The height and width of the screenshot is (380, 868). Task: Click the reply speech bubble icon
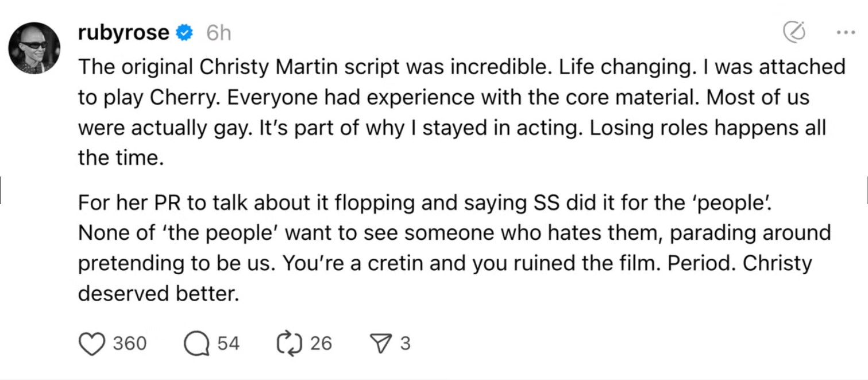click(x=196, y=344)
